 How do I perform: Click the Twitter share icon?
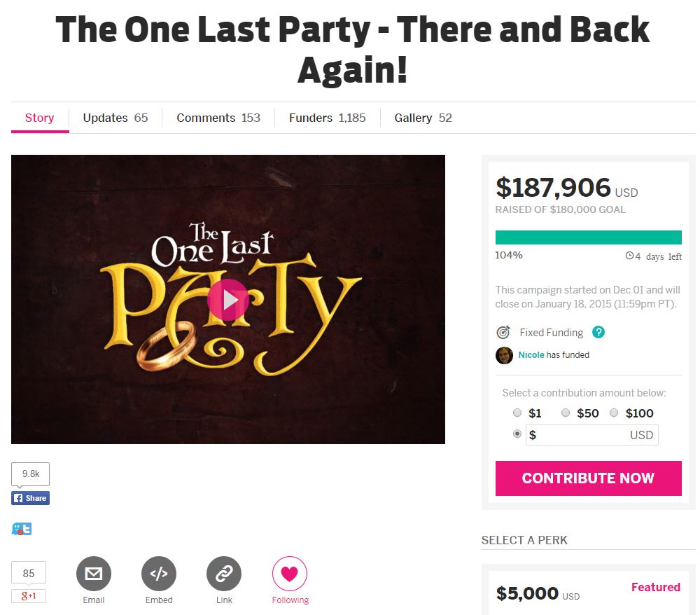[x=22, y=529]
